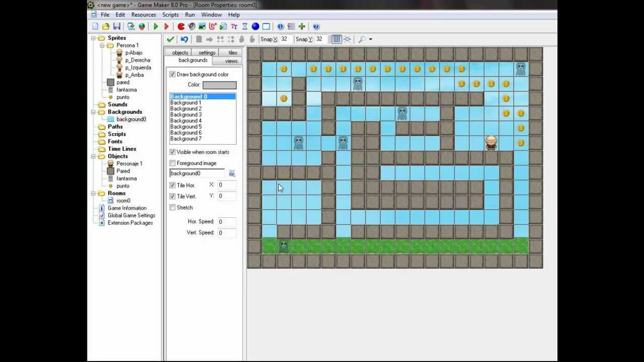Run the game with green arrow
This screenshot has height=362, width=644.
(x=155, y=27)
